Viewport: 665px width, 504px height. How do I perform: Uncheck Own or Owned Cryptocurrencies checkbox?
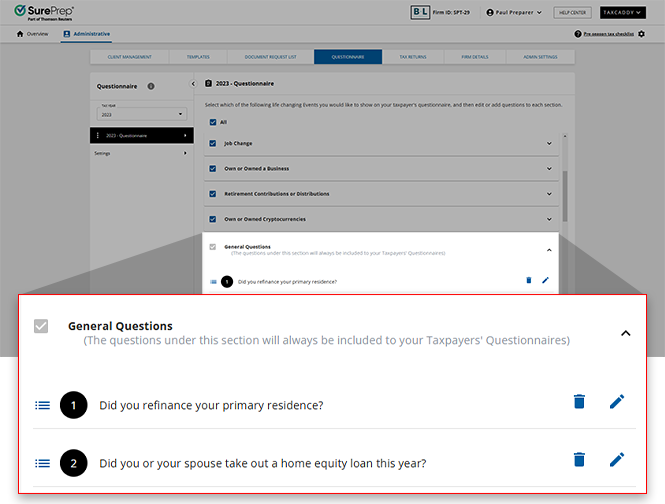pyautogui.click(x=213, y=219)
